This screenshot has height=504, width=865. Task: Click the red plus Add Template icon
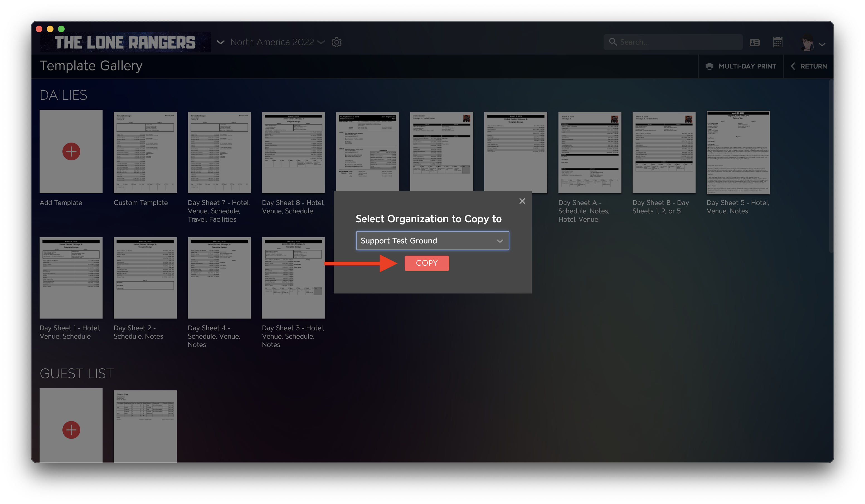click(71, 151)
